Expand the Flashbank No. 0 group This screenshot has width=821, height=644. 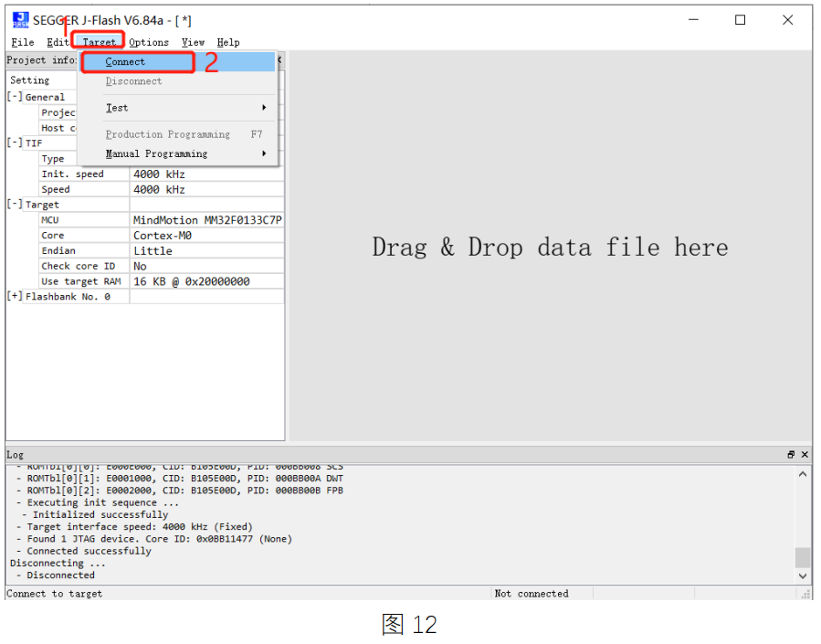(x=15, y=296)
